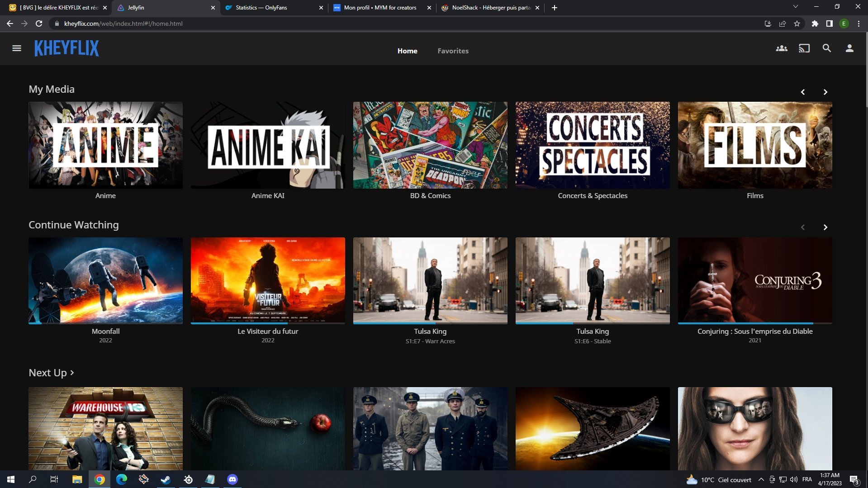Viewport: 868px width, 488px height.
Task: Click the Le Visiteur du futur title
Action: 268,331
